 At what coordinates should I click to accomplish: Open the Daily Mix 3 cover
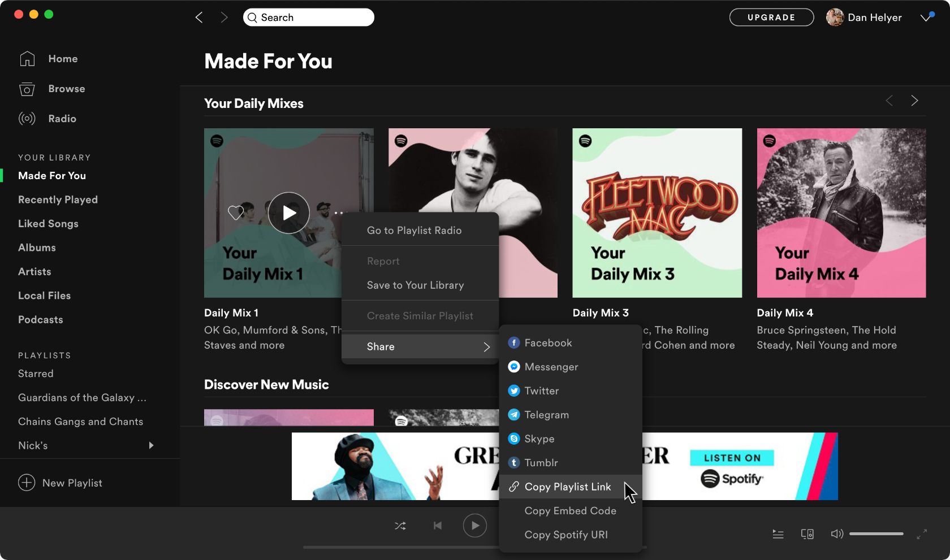(x=657, y=213)
